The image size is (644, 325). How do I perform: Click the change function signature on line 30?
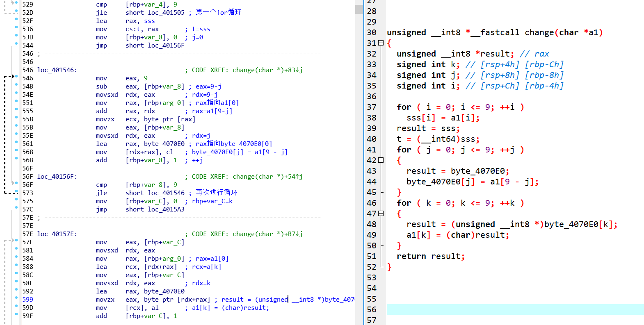pos(495,32)
